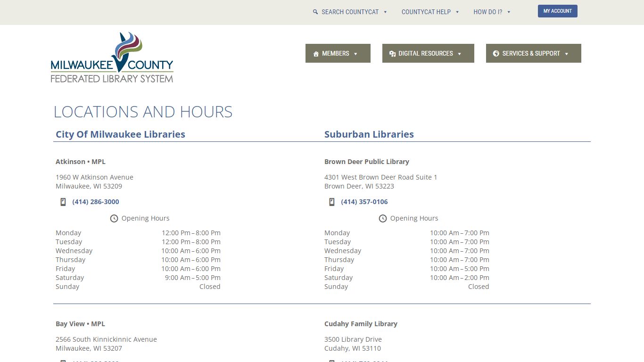
Task: Click Milwaukee, WI 53209 text
Action: [x=89, y=186]
